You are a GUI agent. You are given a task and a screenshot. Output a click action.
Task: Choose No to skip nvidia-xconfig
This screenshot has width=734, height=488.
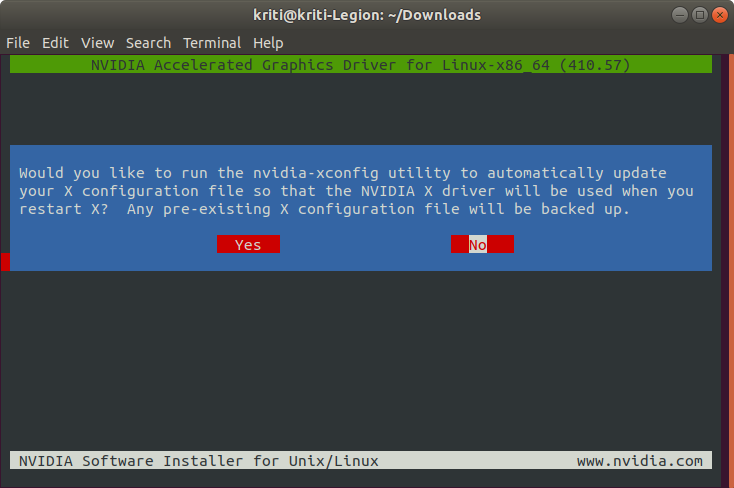coord(482,244)
